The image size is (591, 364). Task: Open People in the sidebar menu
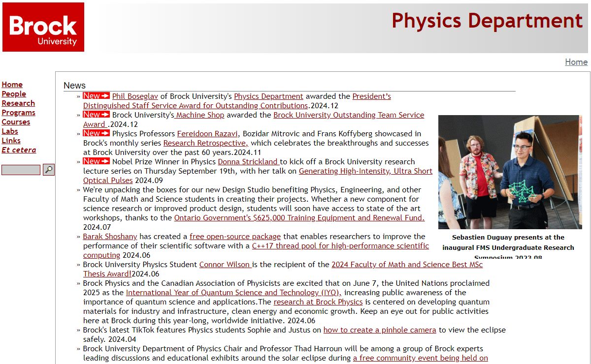(14, 94)
